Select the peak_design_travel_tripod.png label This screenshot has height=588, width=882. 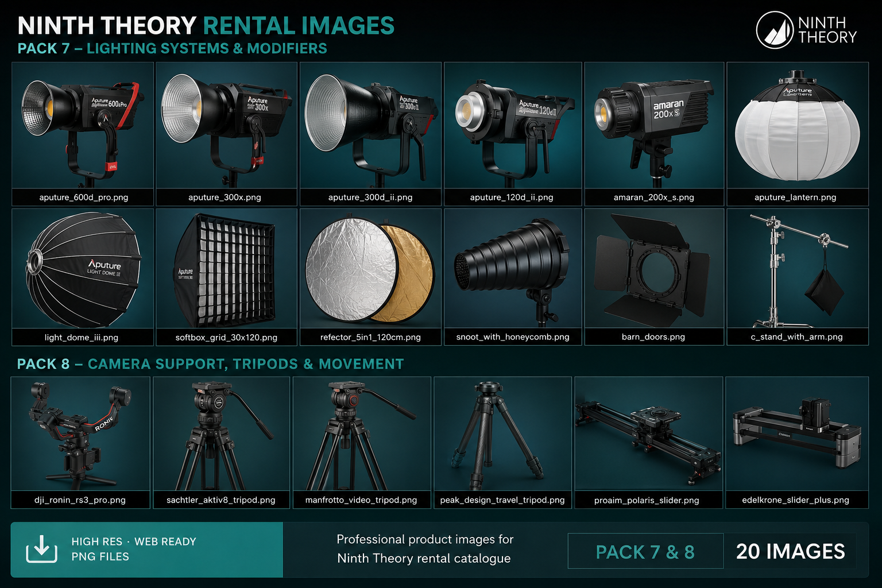coord(502,500)
